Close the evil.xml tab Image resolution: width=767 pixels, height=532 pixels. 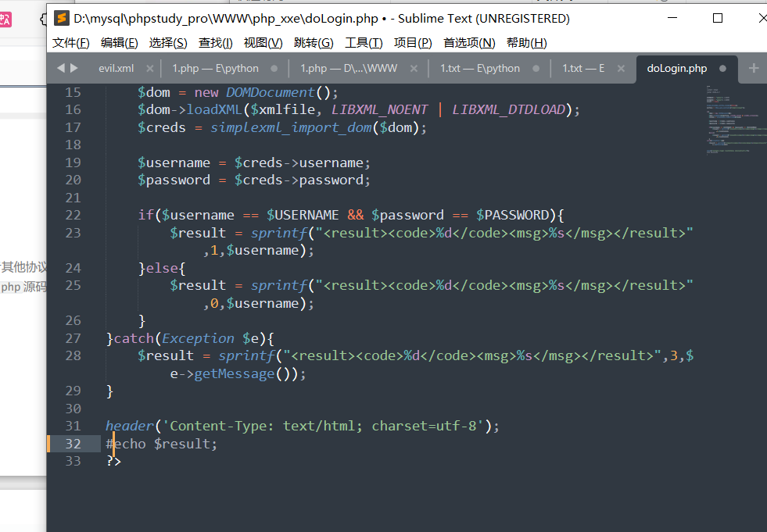(x=149, y=69)
